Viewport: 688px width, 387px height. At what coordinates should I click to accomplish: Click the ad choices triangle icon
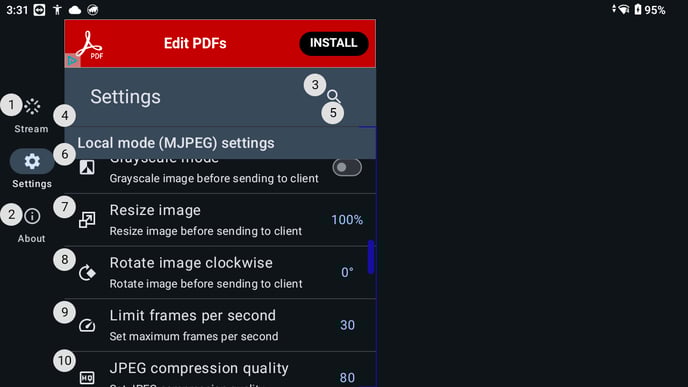tap(72, 61)
